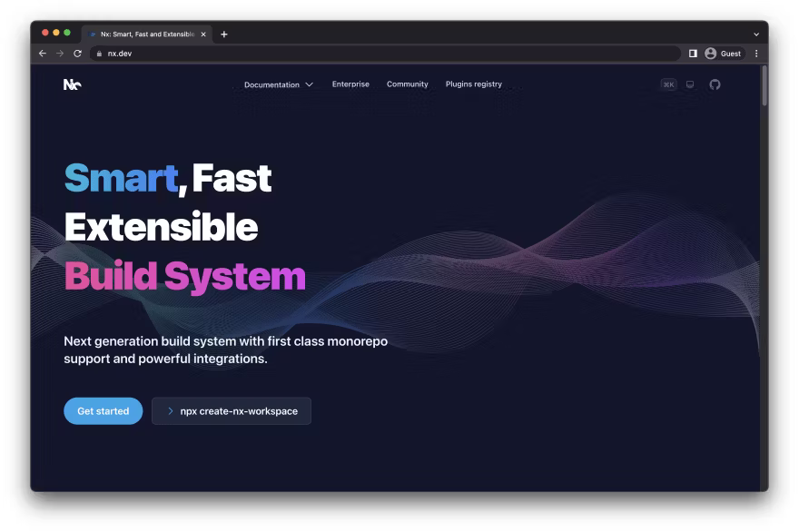Click the macOS yellow minimize window button
The width and height of the screenshot is (799, 532).
[56, 33]
